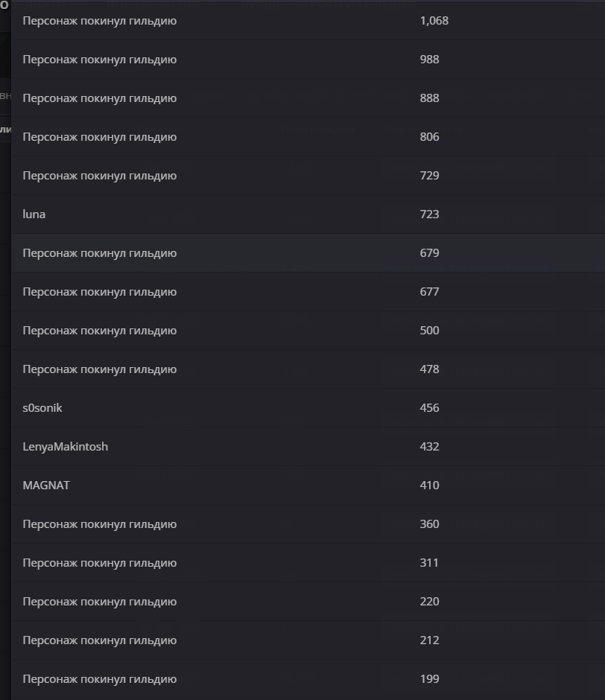The image size is (605, 700).
Task: Click the row valued 478
Action: [x=308, y=369]
